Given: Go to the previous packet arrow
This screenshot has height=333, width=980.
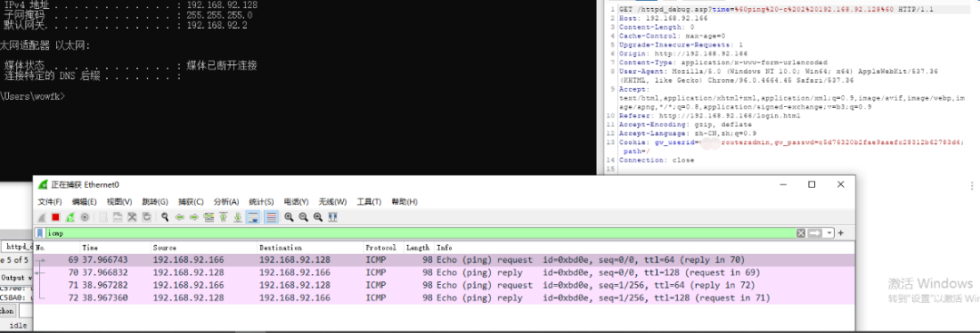Looking at the screenshot, I should pos(180,218).
